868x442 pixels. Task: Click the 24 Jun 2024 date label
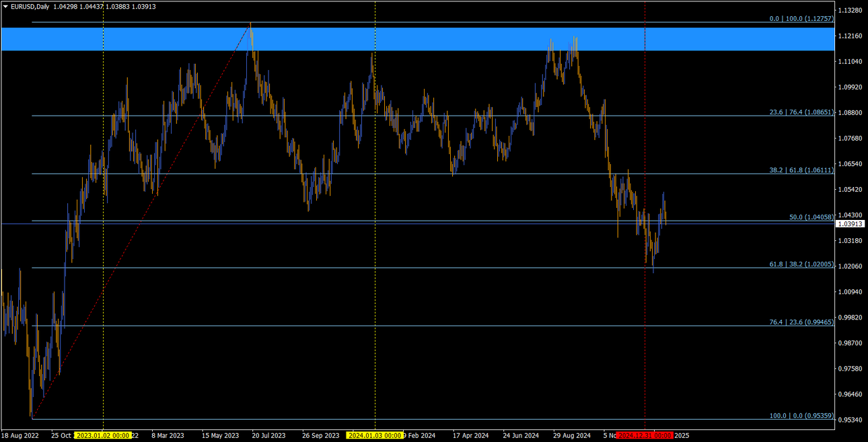521,435
